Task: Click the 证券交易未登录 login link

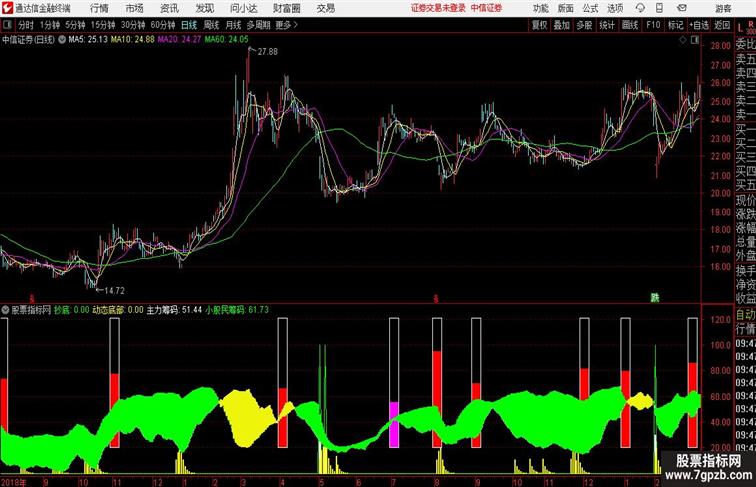Action: coord(438,8)
